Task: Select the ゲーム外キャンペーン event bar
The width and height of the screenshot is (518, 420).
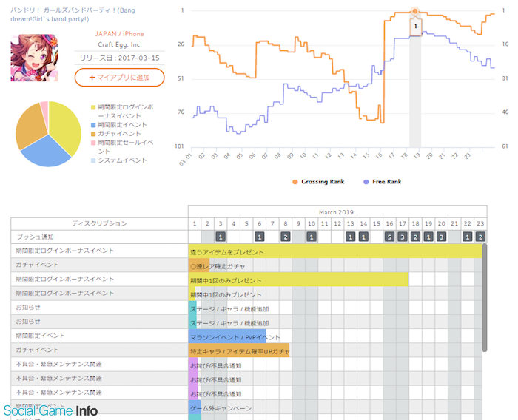Action: (195, 407)
